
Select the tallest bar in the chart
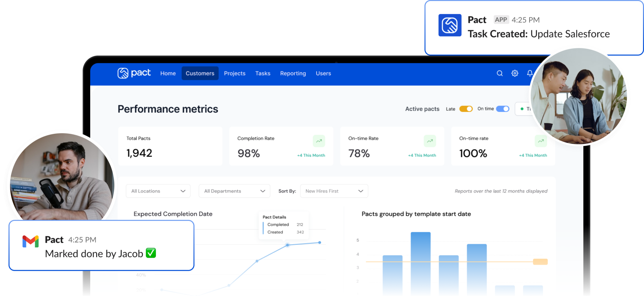pos(420,261)
